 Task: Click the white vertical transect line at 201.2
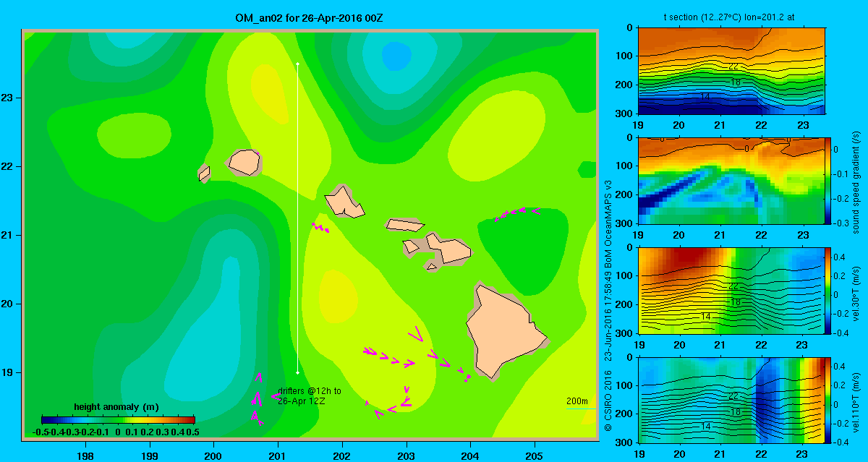point(297,219)
